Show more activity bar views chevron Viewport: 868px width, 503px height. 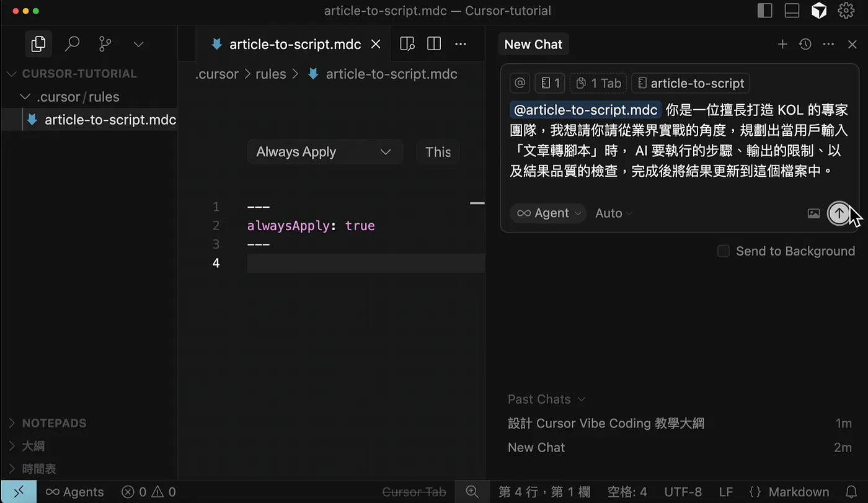[x=139, y=44]
